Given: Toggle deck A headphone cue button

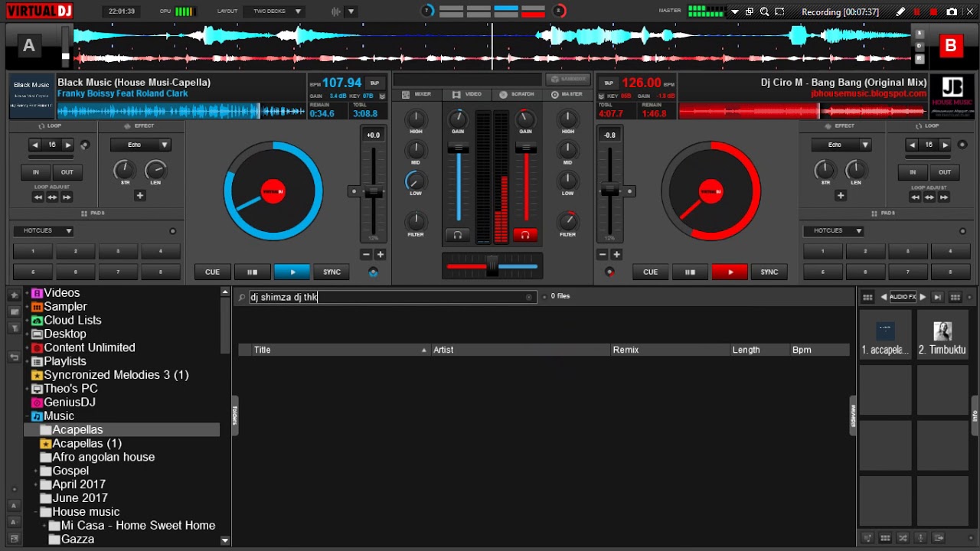Looking at the screenshot, I should click(458, 235).
